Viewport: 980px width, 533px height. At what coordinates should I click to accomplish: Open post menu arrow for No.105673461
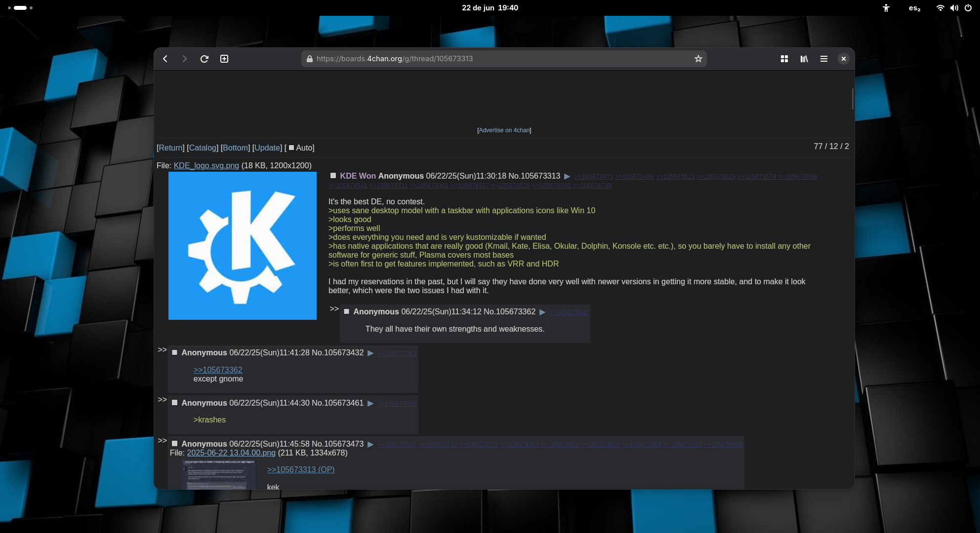pos(370,403)
